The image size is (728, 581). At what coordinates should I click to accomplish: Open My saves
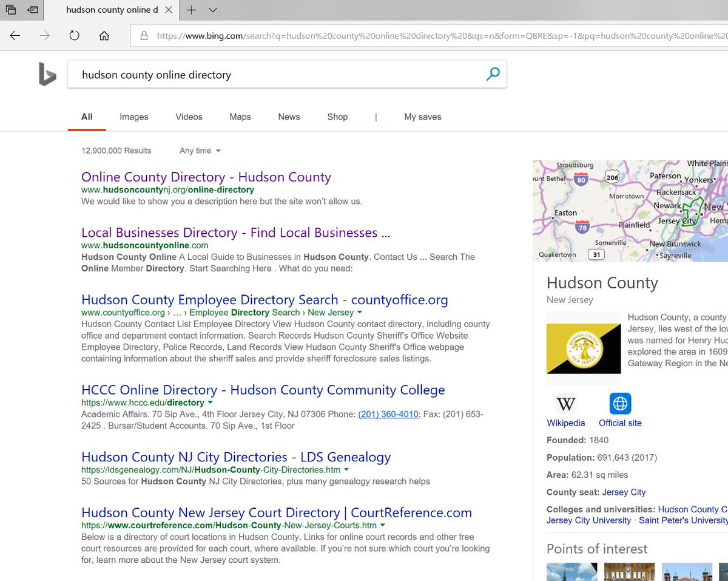click(423, 117)
